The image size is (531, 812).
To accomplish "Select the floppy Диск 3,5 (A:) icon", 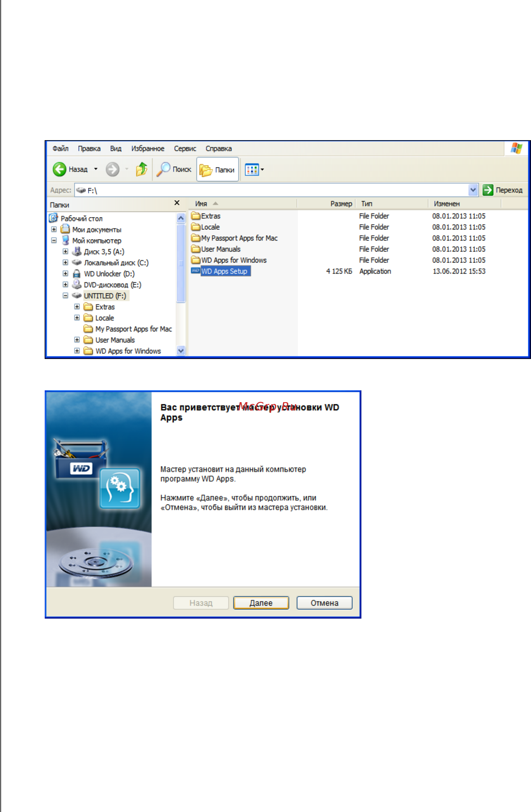I will 77,251.
